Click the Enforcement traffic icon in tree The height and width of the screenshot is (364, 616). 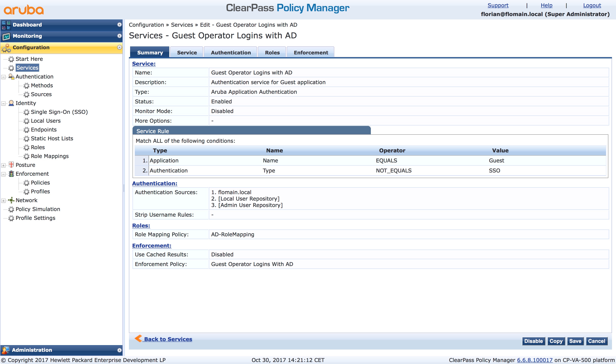pyautogui.click(x=11, y=174)
